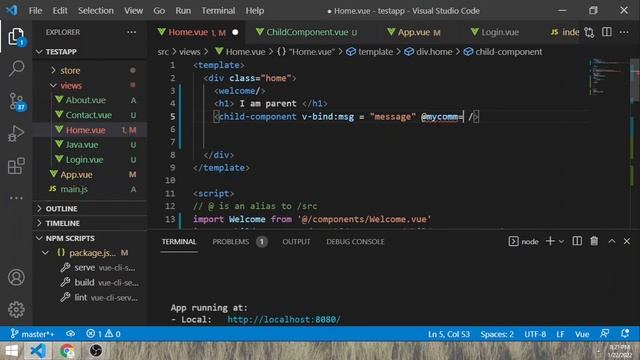Run the build npm script
This screenshot has width=640, height=360.
[89, 282]
